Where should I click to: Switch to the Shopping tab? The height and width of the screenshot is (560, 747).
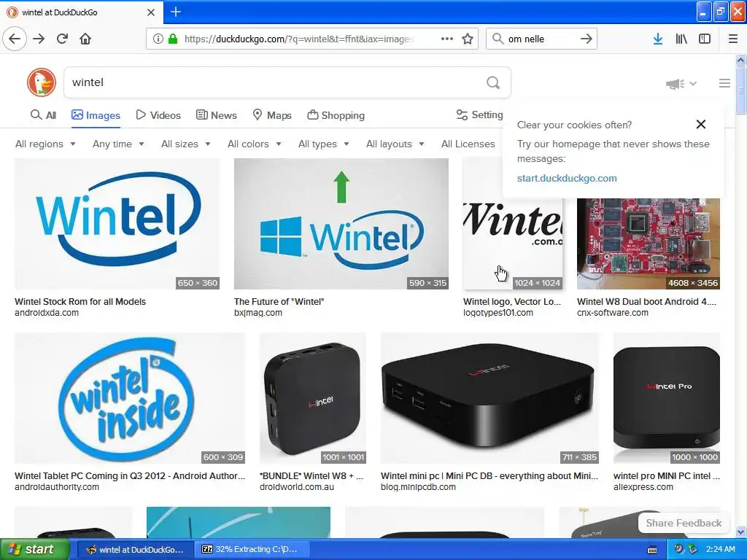[x=336, y=115]
